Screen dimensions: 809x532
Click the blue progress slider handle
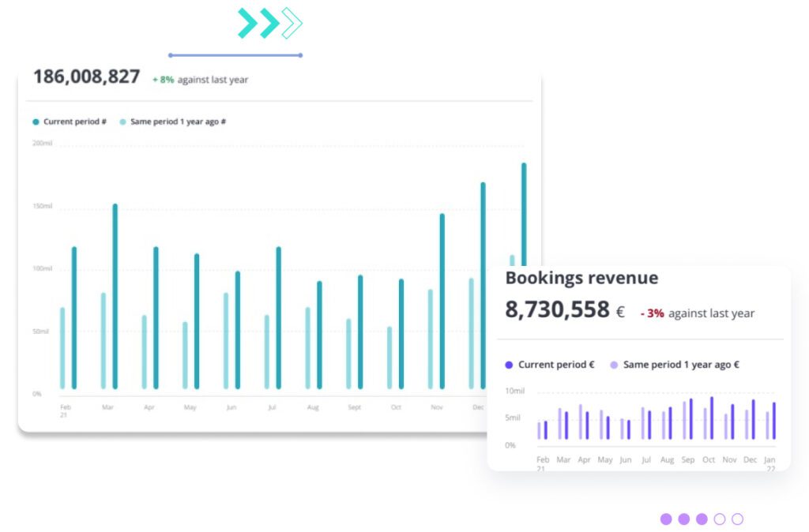(301, 55)
